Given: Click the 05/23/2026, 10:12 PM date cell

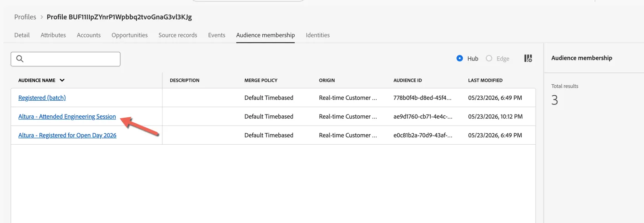Looking at the screenshot, I should 495,116.
